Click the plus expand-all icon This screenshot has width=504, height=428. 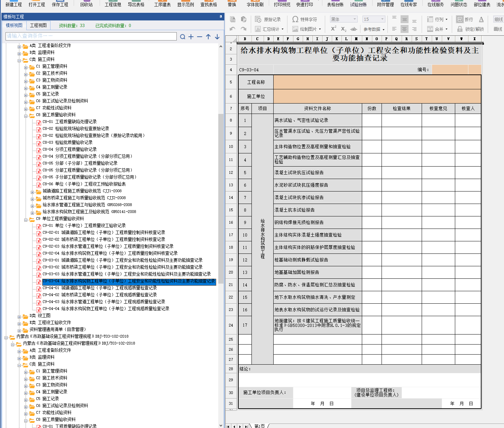191,36
